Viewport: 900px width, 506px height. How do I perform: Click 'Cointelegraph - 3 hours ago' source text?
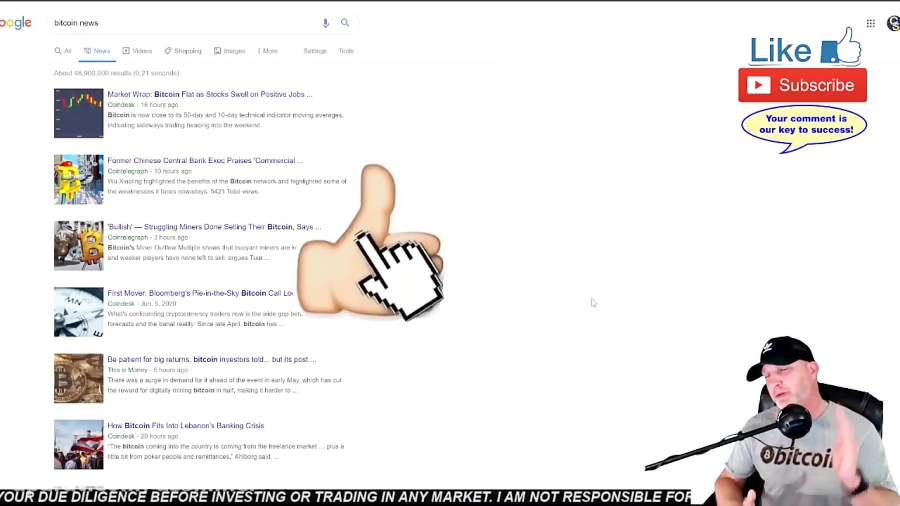pyautogui.click(x=148, y=237)
